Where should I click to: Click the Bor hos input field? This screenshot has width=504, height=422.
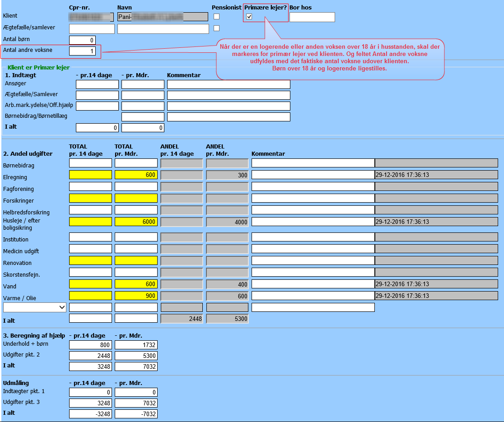pyautogui.click(x=312, y=17)
